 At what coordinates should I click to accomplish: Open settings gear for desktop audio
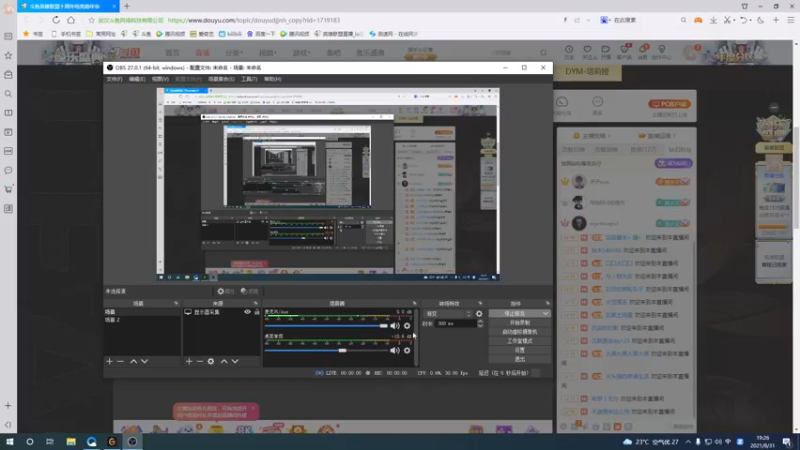(407, 351)
